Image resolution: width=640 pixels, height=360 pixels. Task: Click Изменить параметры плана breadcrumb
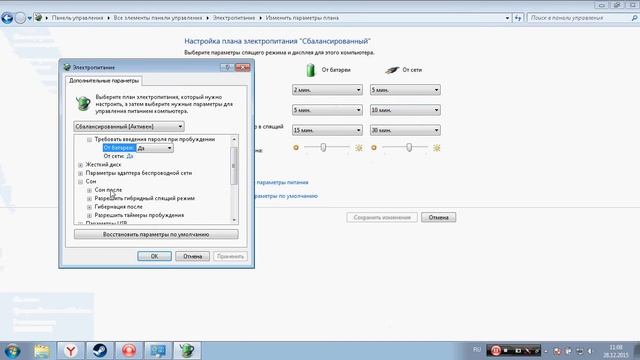302,18
